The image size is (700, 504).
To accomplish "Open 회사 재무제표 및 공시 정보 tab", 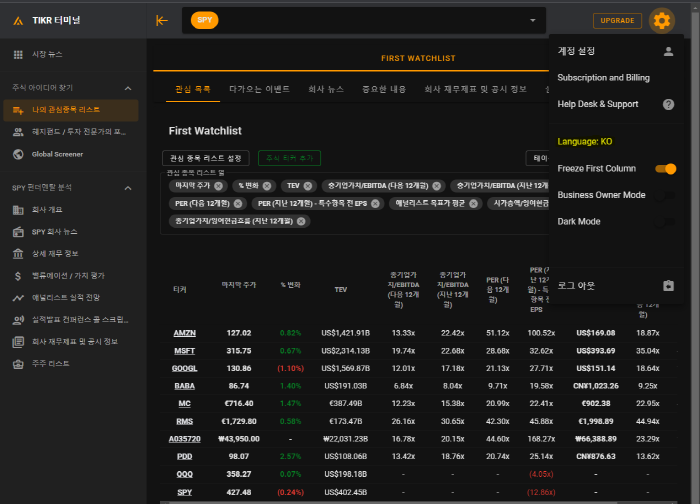I will (475, 89).
